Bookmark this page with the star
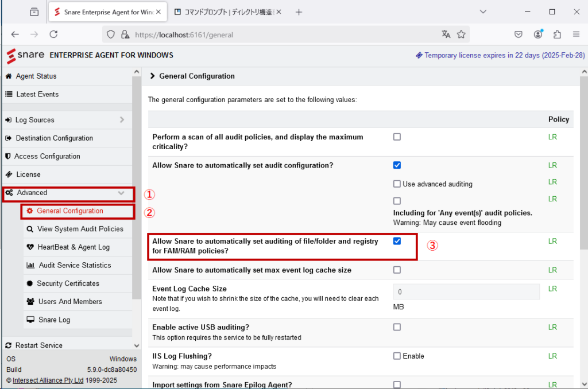 tap(461, 34)
